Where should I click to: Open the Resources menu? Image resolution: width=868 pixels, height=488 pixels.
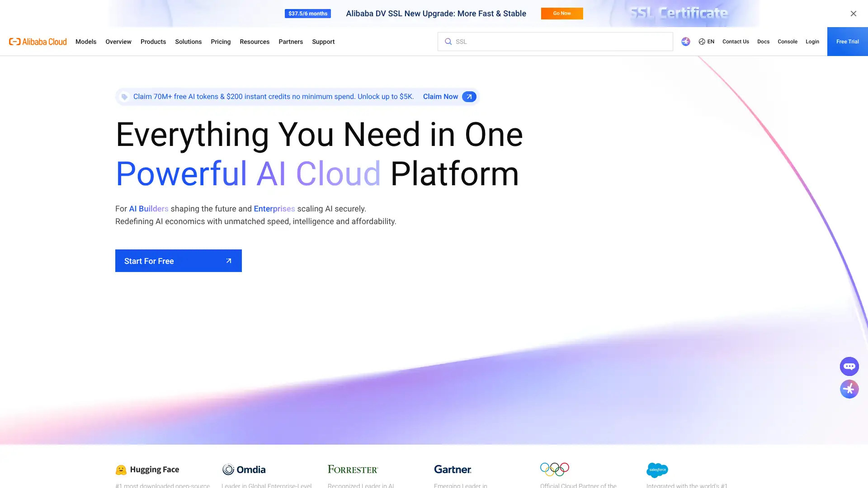(x=255, y=42)
